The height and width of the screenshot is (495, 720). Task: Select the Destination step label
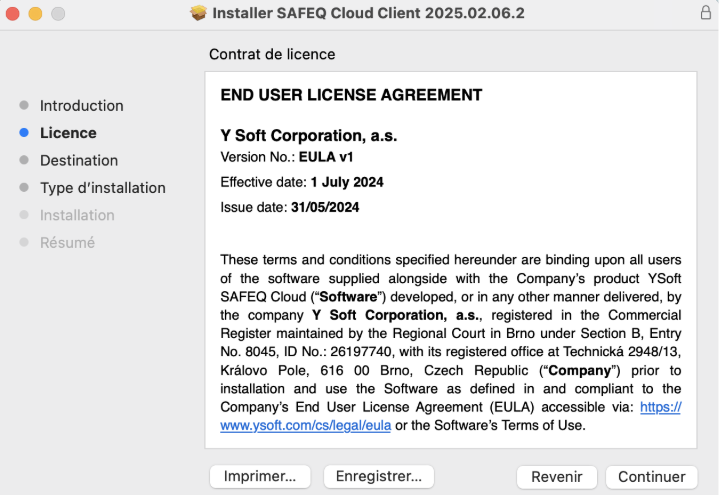pos(79,160)
